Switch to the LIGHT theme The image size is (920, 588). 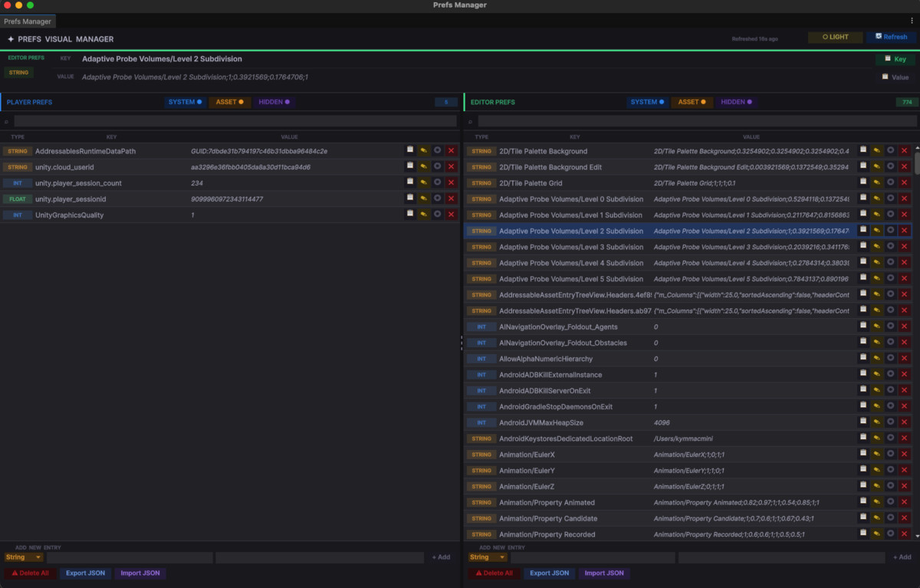coord(835,37)
